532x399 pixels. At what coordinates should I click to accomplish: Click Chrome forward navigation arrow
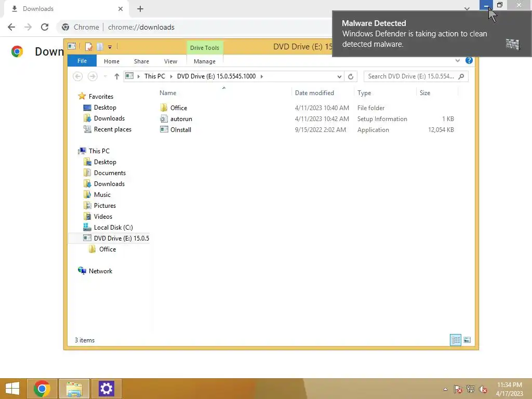[28, 27]
